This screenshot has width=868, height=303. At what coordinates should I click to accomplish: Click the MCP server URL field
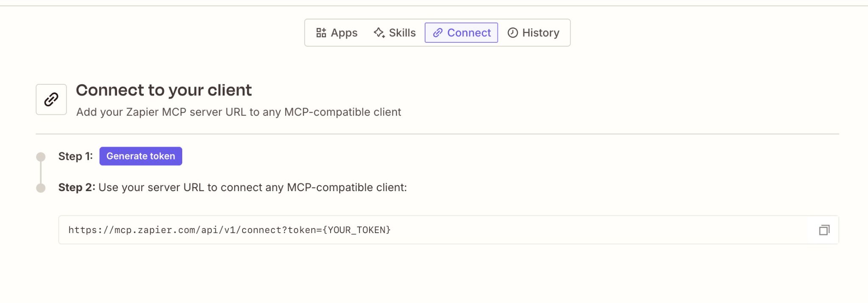448,230
